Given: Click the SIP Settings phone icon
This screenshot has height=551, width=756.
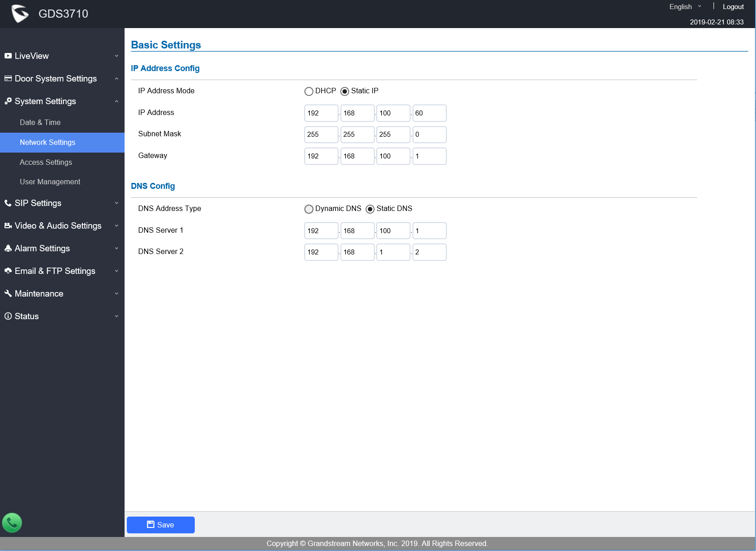Looking at the screenshot, I should (8, 203).
